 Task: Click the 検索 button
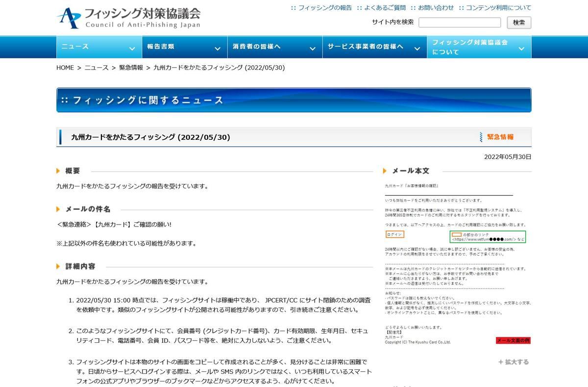[519, 23]
